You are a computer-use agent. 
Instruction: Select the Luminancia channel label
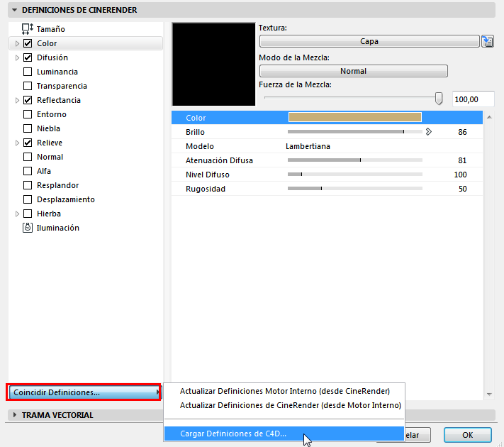pos(57,72)
